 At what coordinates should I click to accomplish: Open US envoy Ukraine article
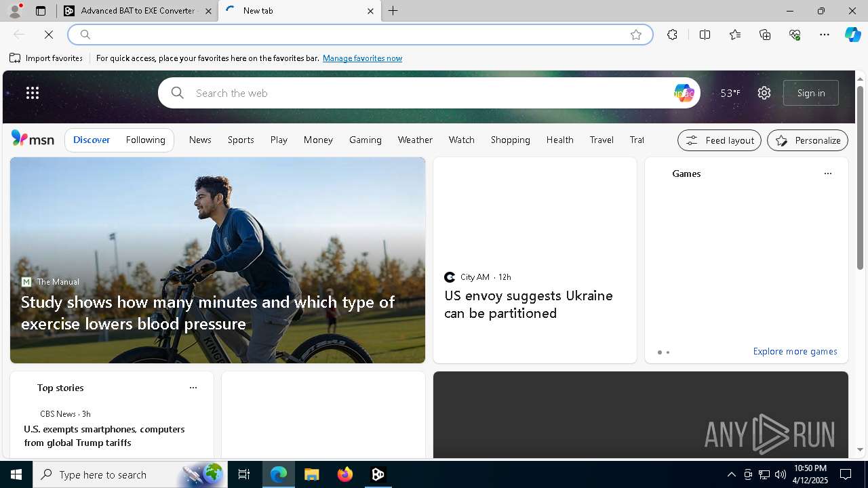[528, 304]
